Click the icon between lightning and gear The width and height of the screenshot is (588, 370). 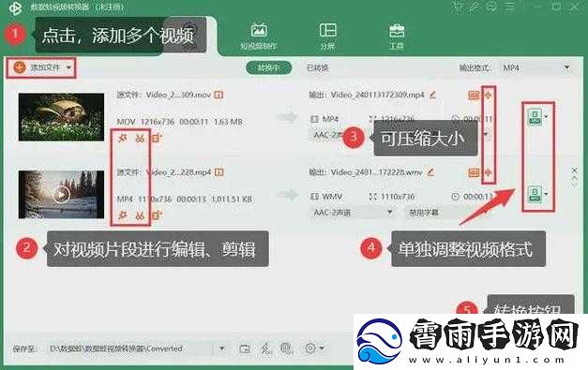click(287, 348)
